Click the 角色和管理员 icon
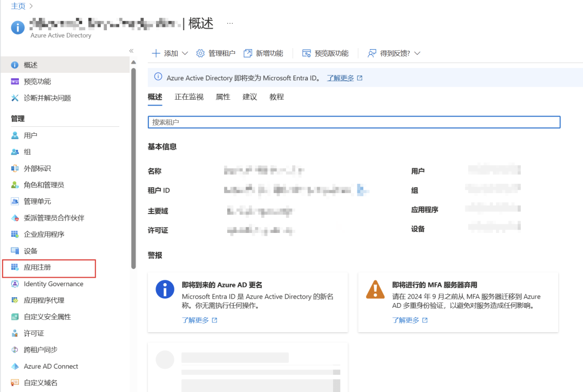This screenshot has width=583, height=392. (15, 184)
